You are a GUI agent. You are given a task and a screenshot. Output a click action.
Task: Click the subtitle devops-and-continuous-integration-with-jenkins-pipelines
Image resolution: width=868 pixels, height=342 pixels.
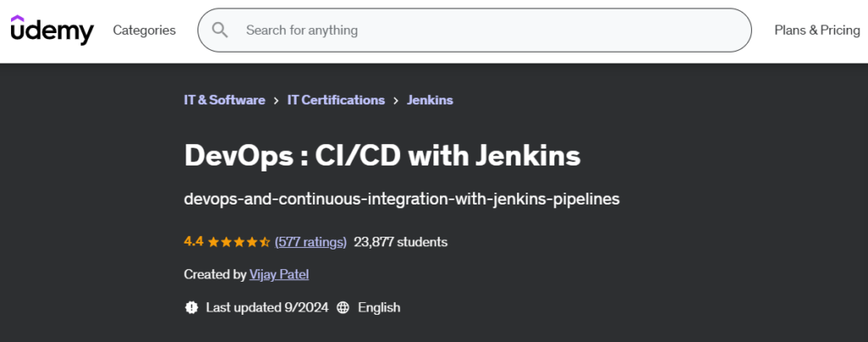(402, 199)
